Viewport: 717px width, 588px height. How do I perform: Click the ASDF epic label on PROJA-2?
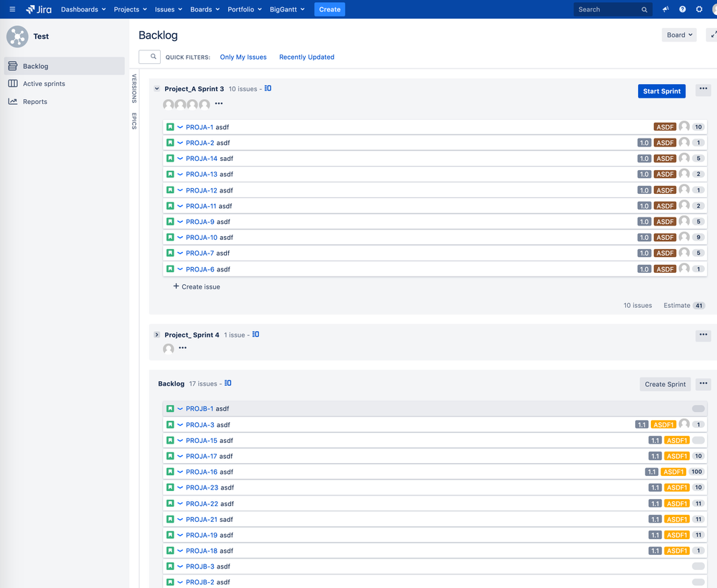coord(665,142)
